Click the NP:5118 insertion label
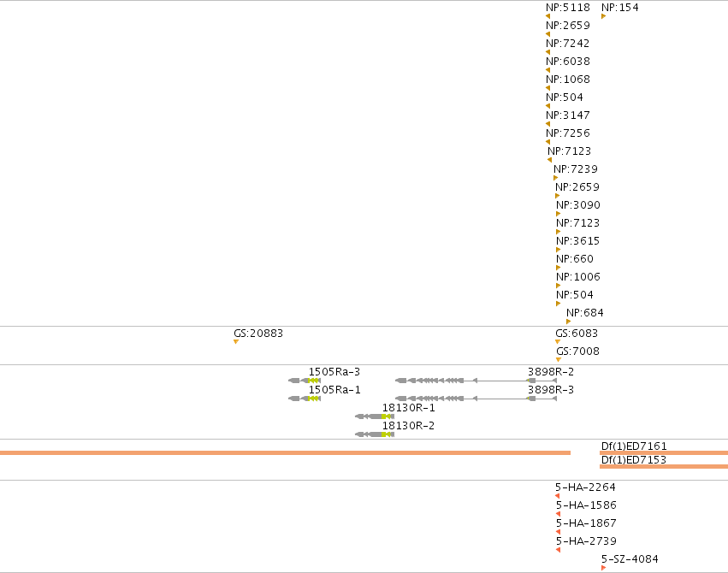This screenshot has width=728, height=573. 568,8
